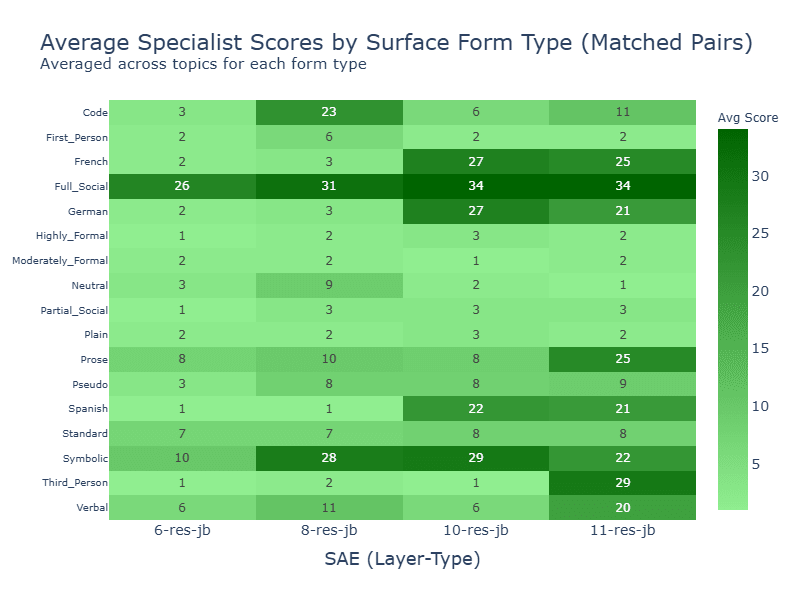This screenshot has width=800, height=600.
Task: Select the Third_Person row label
Action: (78, 484)
